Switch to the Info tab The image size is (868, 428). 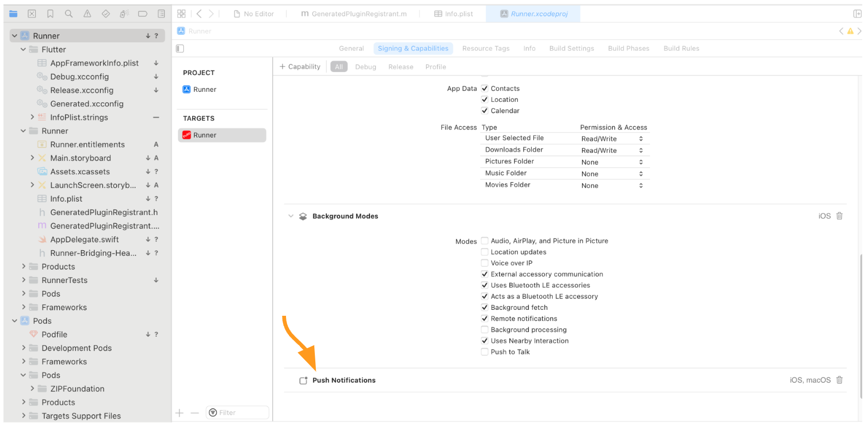tap(529, 48)
